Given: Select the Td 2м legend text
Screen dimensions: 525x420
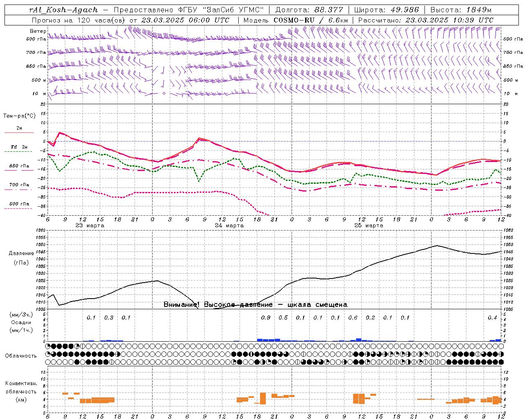Looking at the screenshot, I should click(19, 147).
